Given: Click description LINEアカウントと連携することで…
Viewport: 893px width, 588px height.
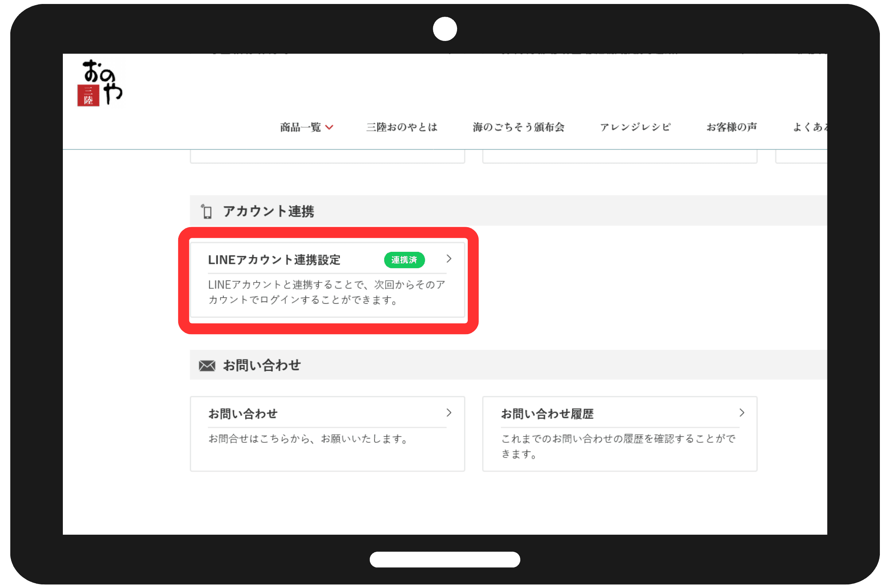Looking at the screenshot, I should tap(327, 292).
